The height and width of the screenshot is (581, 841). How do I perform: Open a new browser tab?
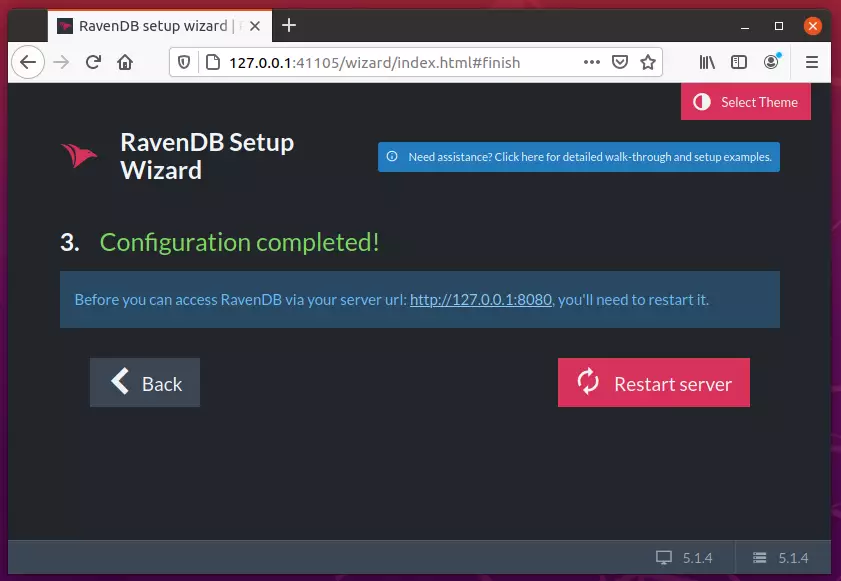[289, 25]
